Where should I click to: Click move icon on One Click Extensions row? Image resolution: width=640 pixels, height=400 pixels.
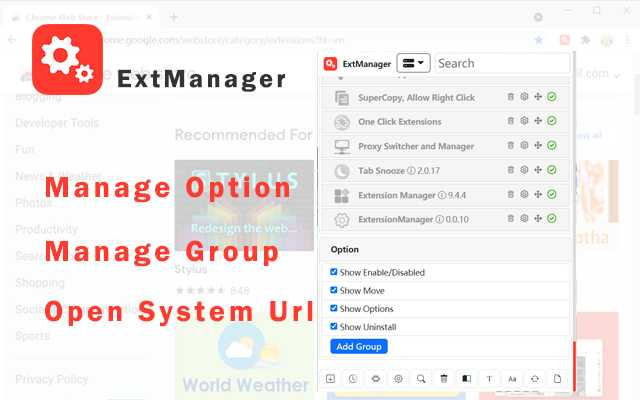tap(538, 121)
